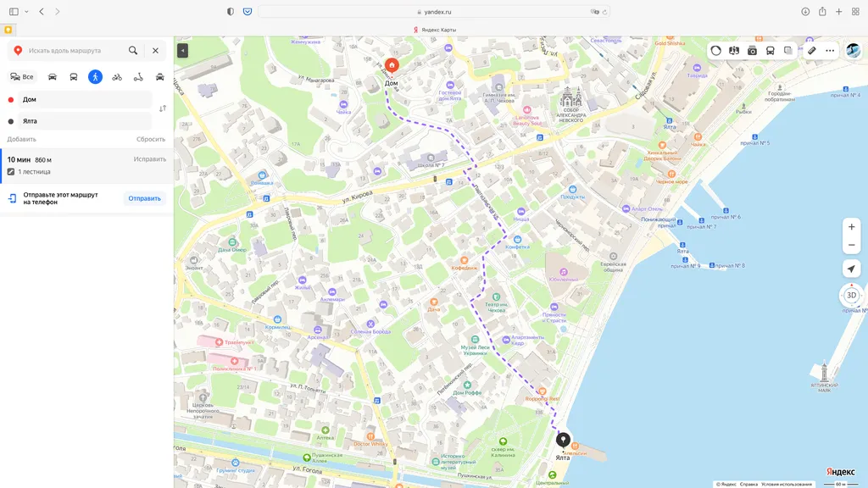Enable scooter routing mode
This screenshot has width=868, height=488.
pos(137,76)
